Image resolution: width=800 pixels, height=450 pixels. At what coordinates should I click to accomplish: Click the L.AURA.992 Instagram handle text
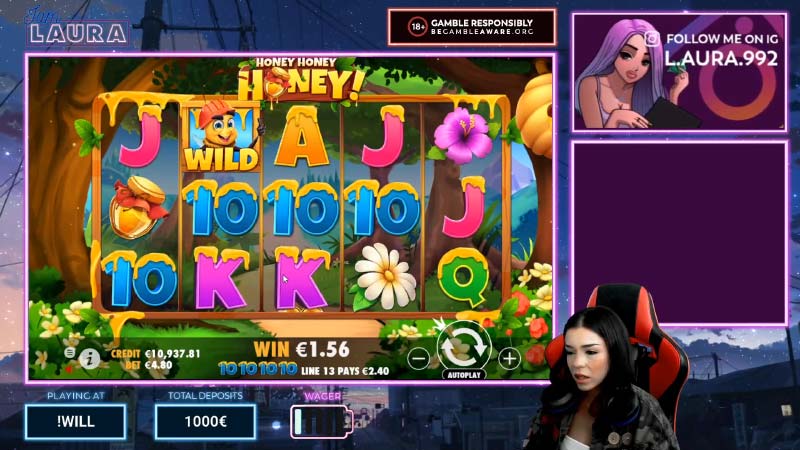click(721, 59)
